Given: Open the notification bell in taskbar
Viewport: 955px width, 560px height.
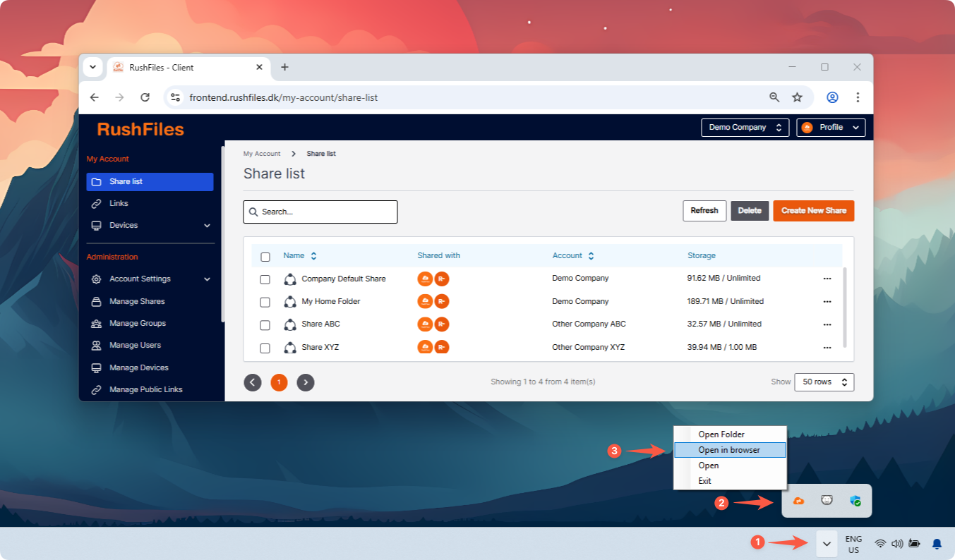Looking at the screenshot, I should pos(937,544).
